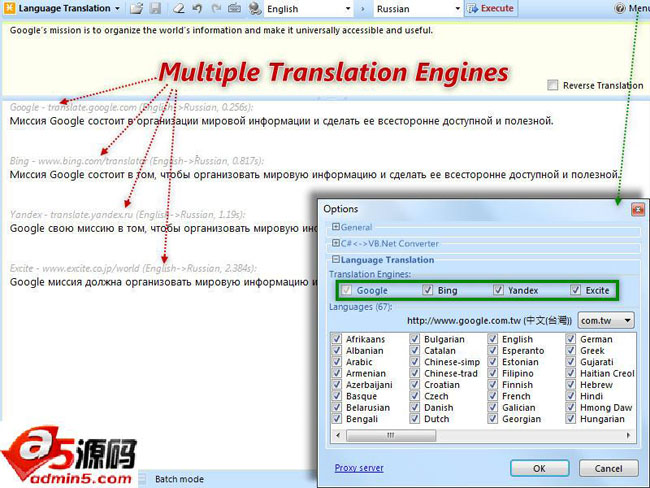Uncheck the Albanian language
650x488 pixels.
[x=337, y=350]
